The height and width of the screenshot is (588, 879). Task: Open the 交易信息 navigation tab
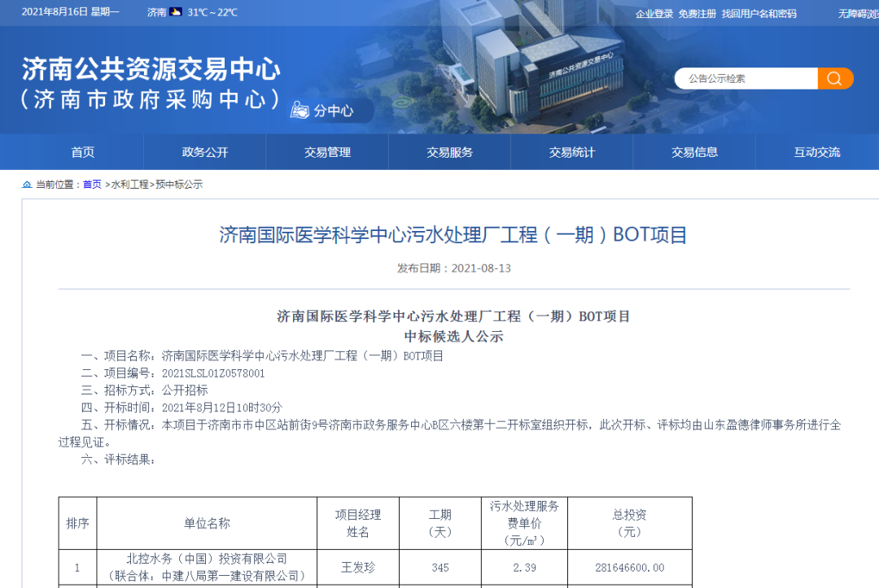694,152
